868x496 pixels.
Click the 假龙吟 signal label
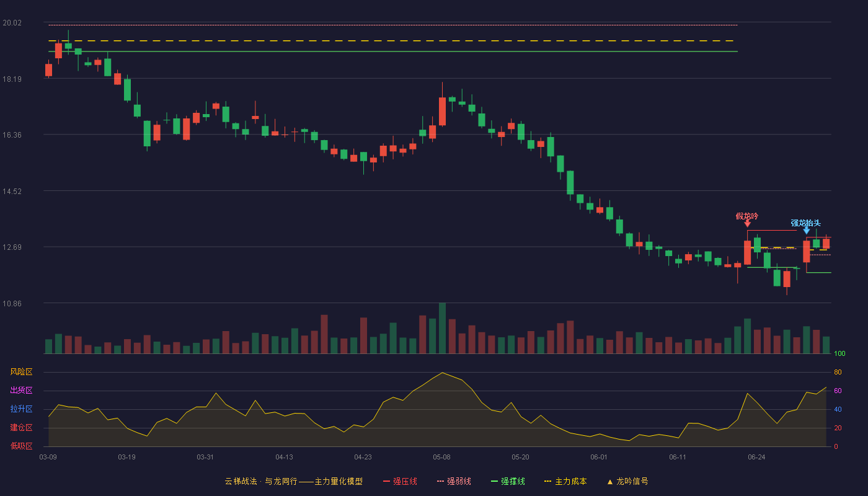(x=746, y=216)
